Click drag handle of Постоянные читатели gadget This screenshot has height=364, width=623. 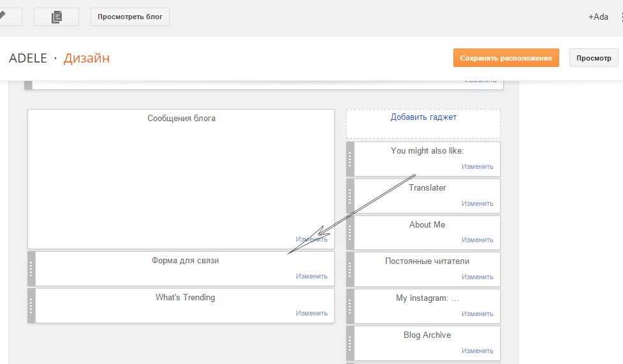350,270
